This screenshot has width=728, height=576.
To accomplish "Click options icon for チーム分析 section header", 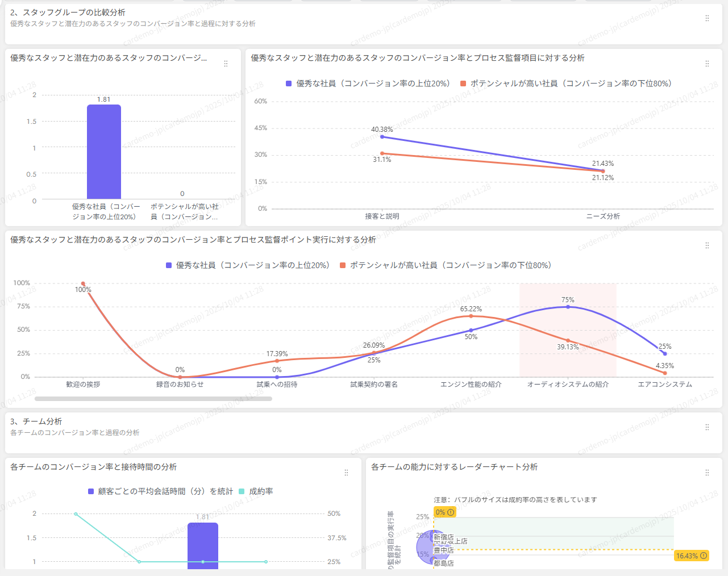I will click(x=707, y=427).
